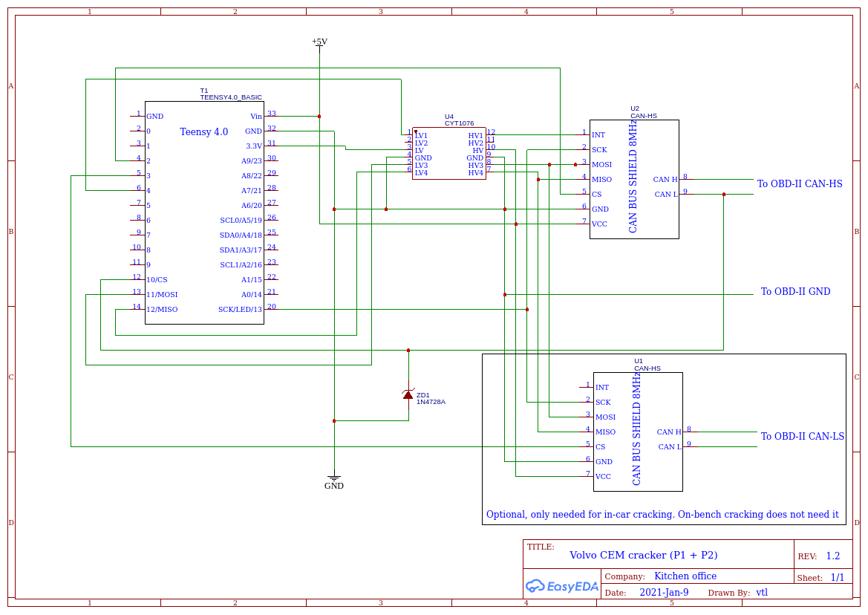The height and width of the screenshot is (615, 868).
Task: Click the 'CAN L' pin label on U1
Action: (x=670, y=446)
